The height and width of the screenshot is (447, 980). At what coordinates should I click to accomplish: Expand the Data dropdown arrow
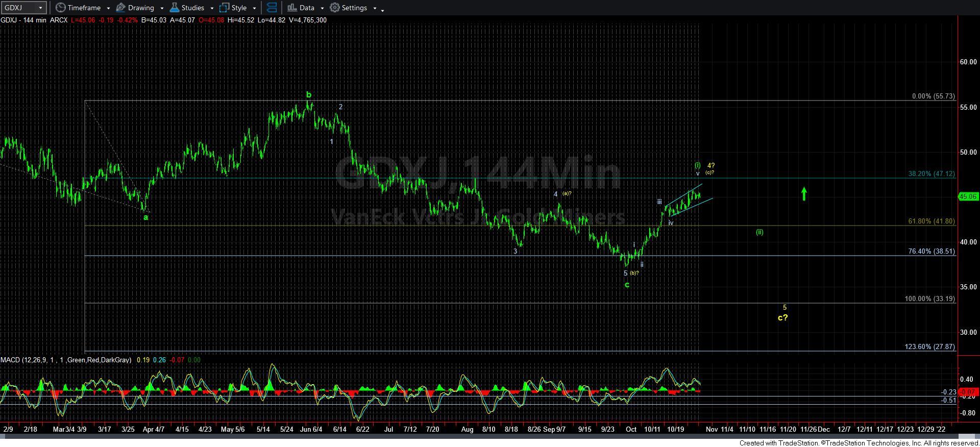click(322, 8)
